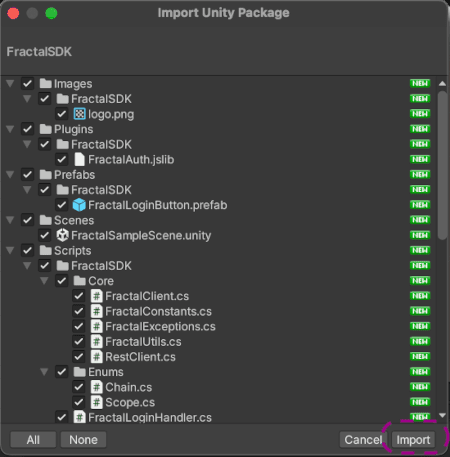Collapse the Scripts folder tree
Viewport: 450px width, 457px height.
10,250
